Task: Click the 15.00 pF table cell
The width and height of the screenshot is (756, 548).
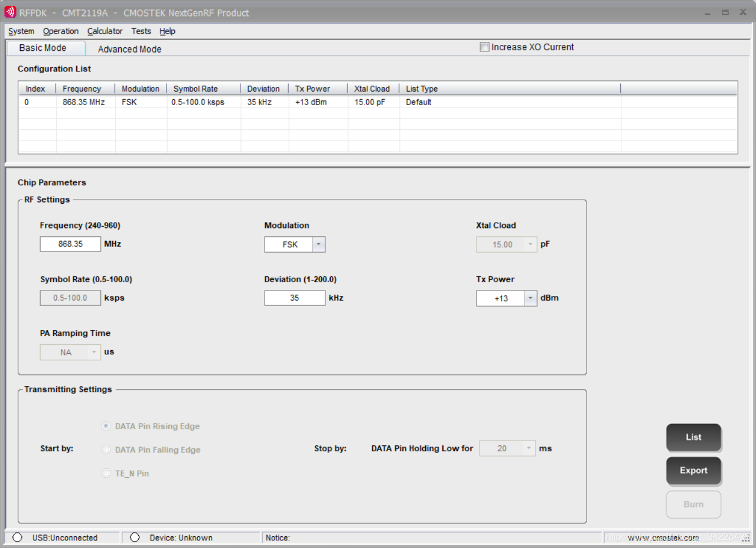Action: [x=374, y=102]
